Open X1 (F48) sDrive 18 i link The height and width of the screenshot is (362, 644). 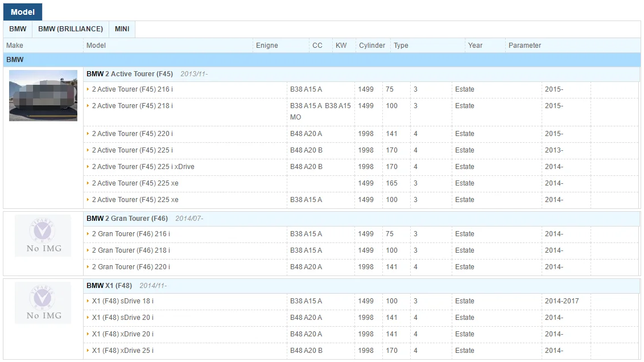coord(122,301)
